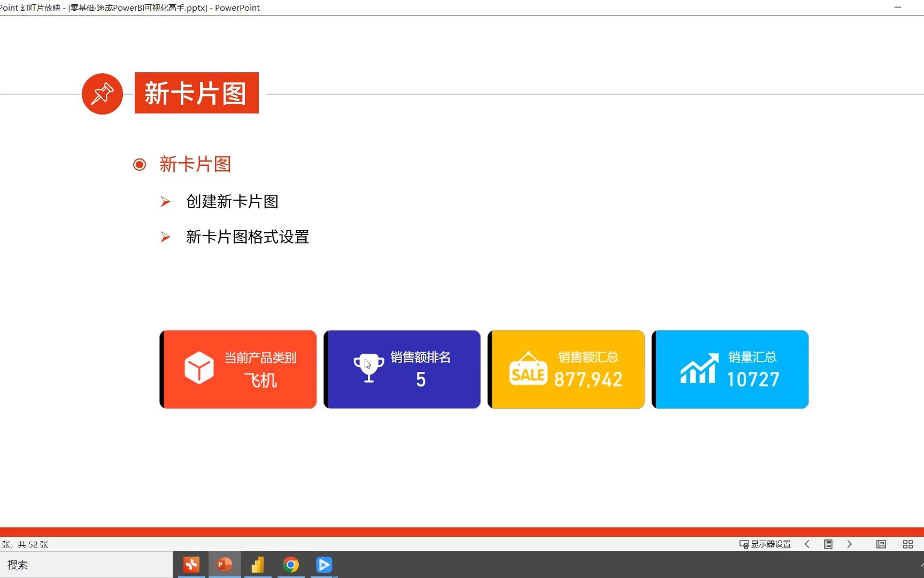The width and height of the screenshot is (924, 578).
Task: Click the red bullet before 新卡片图 heading
Action: click(140, 164)
